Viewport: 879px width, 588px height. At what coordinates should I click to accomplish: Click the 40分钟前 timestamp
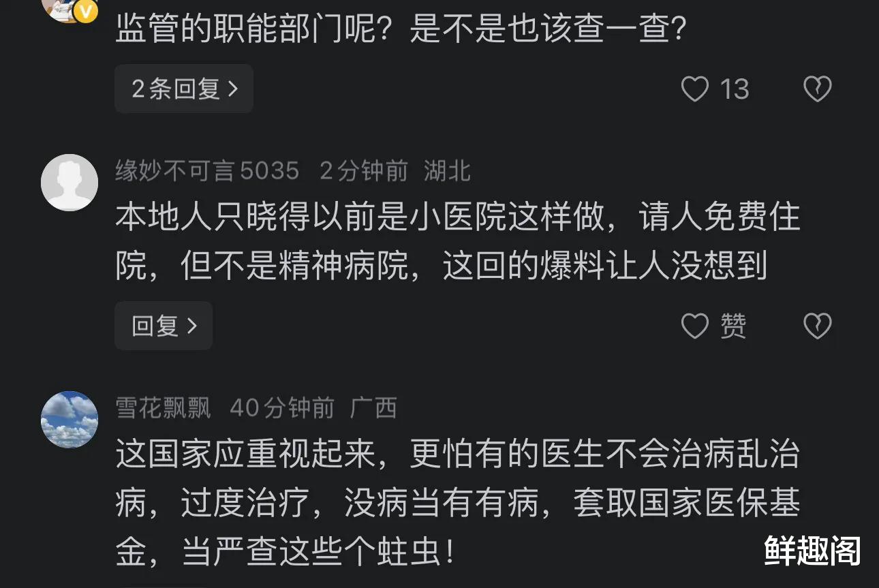282,407
